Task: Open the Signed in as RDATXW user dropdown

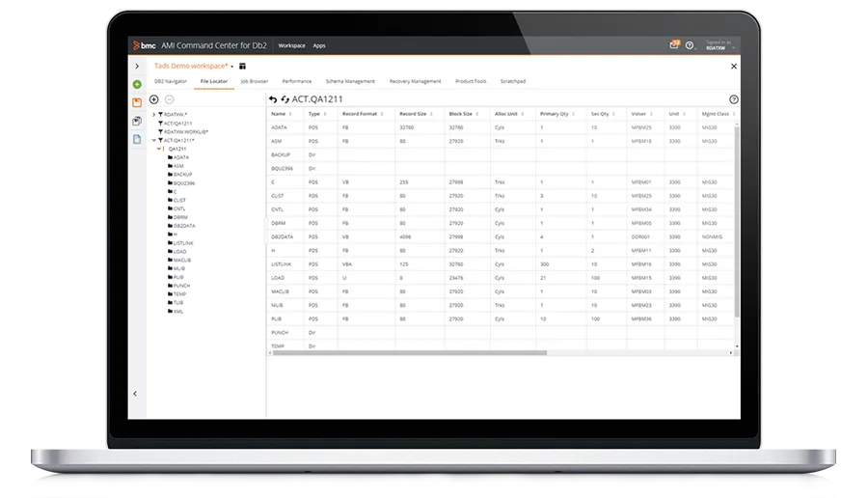Action: (x=720, y=45)
